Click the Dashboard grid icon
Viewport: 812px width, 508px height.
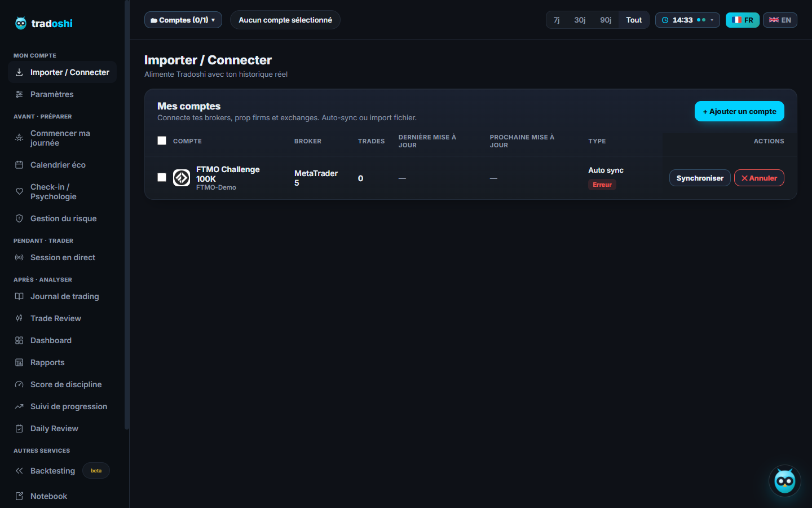(19, 340)
